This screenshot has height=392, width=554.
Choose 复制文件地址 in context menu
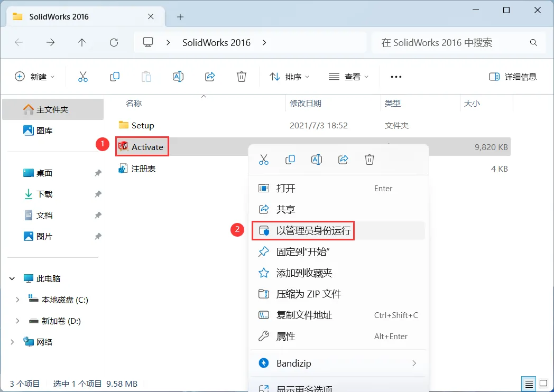(x=337, y=315)
